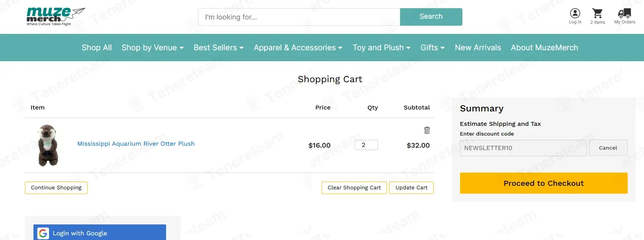Click the Update Cart button
Image resolution: width=644 pixels, height=240 pixels.
(x=411, y=187)
